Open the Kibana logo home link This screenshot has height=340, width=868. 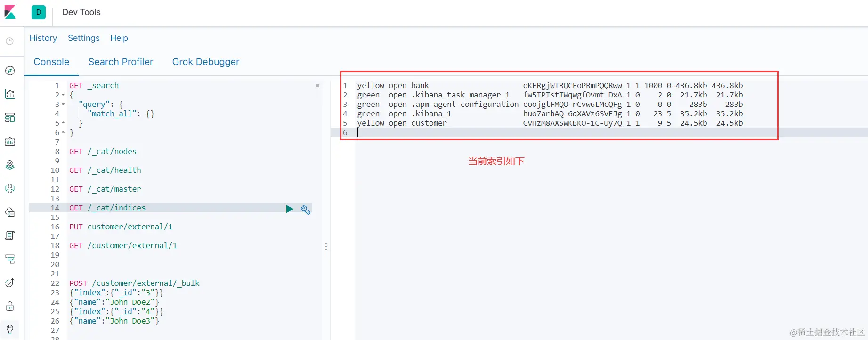tap(10, 12)
